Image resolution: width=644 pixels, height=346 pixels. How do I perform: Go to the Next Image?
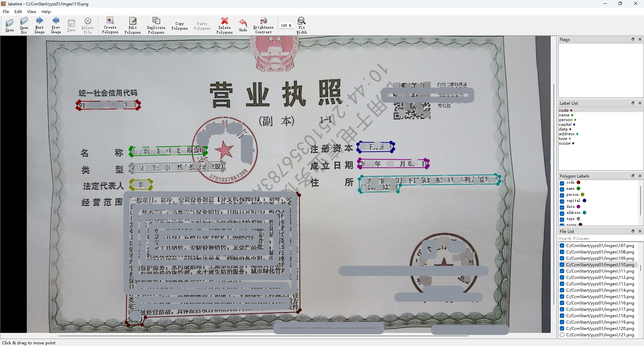(x=39, y=25)
